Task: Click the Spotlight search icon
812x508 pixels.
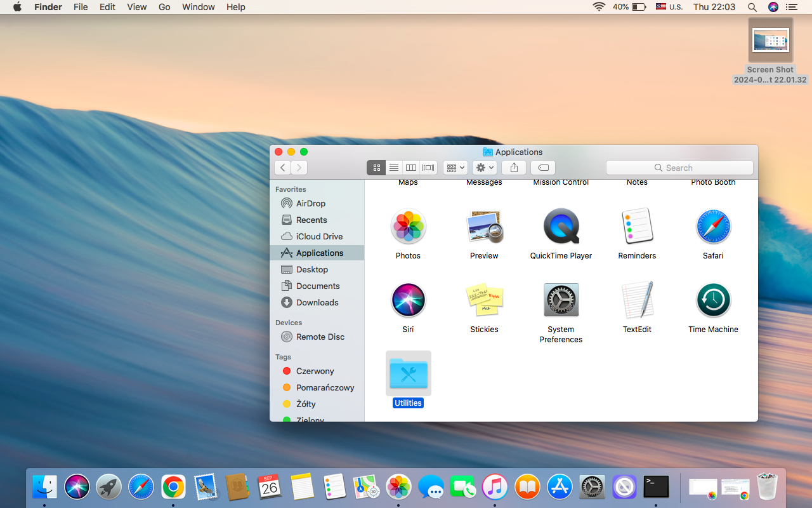Action: click(752, 7)
